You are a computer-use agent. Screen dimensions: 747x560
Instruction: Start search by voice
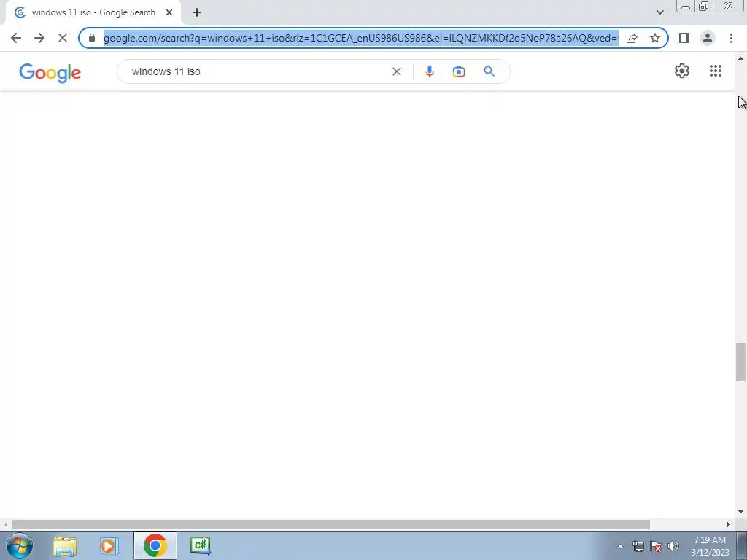coord(429,71)
